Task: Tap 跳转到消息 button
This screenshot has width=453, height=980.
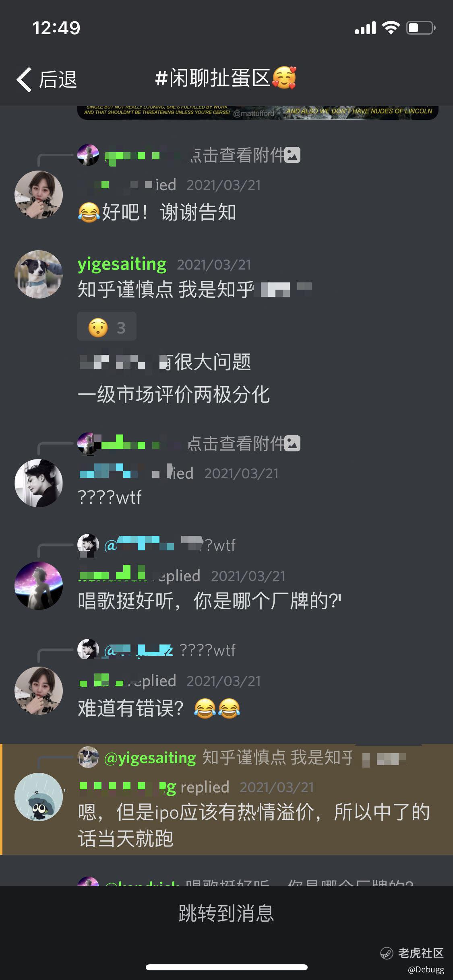Action: click(226, 913)
